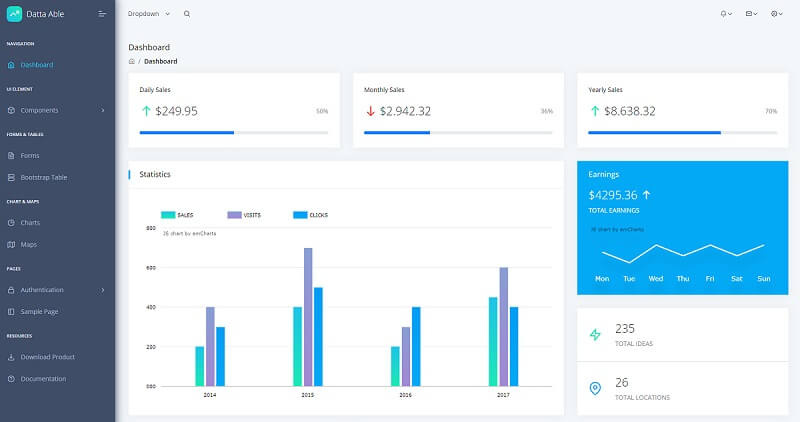Open the Dropdown menu in top bar
This screenshot has height=422, width=800.
149,14
